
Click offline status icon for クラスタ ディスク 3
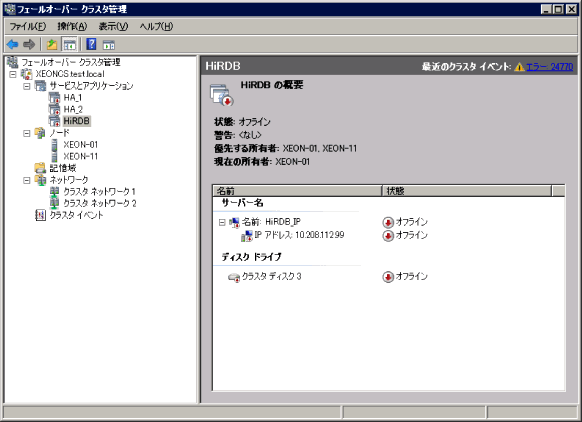(388, 277)
